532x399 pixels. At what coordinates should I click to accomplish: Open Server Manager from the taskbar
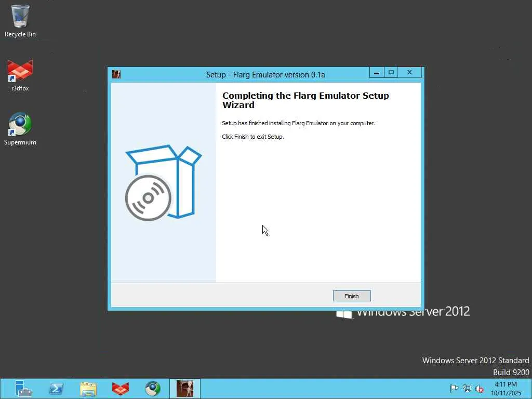tap(23, 389)
